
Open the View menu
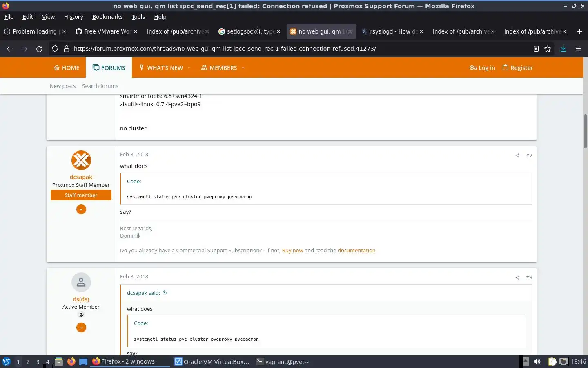pyautogui.click(x=48, y=17)
